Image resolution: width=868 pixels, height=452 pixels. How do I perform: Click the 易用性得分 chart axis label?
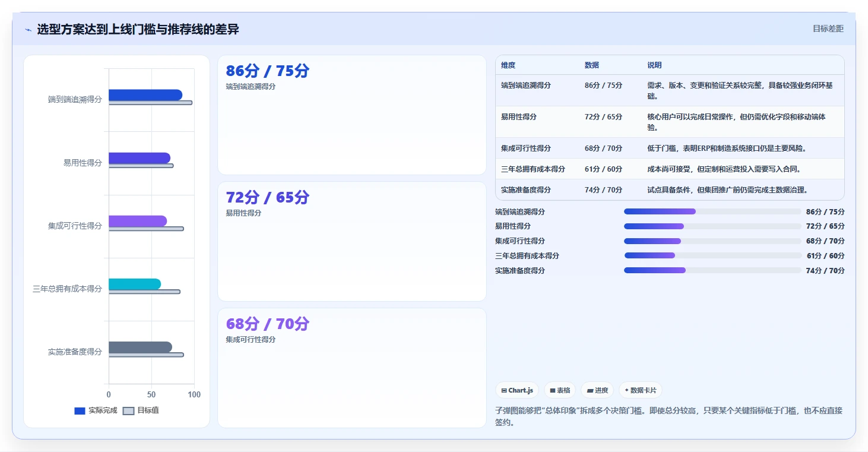[x=83, y=163]
